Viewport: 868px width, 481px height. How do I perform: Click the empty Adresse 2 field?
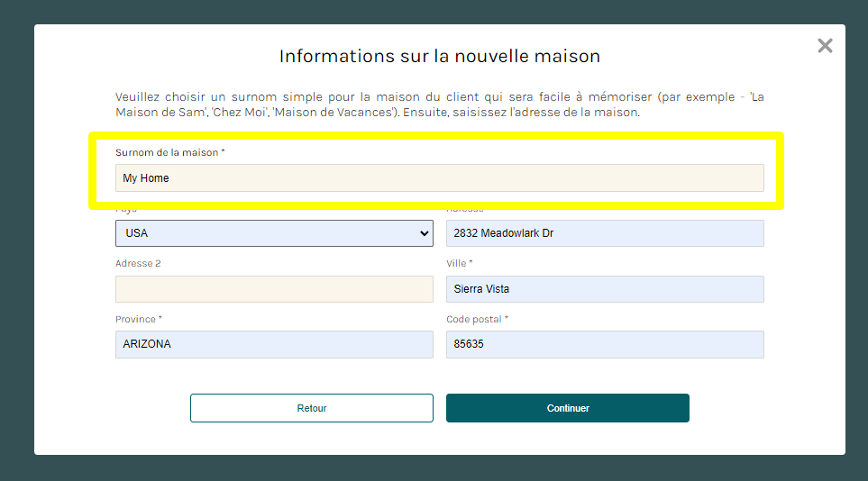[274, 289]
